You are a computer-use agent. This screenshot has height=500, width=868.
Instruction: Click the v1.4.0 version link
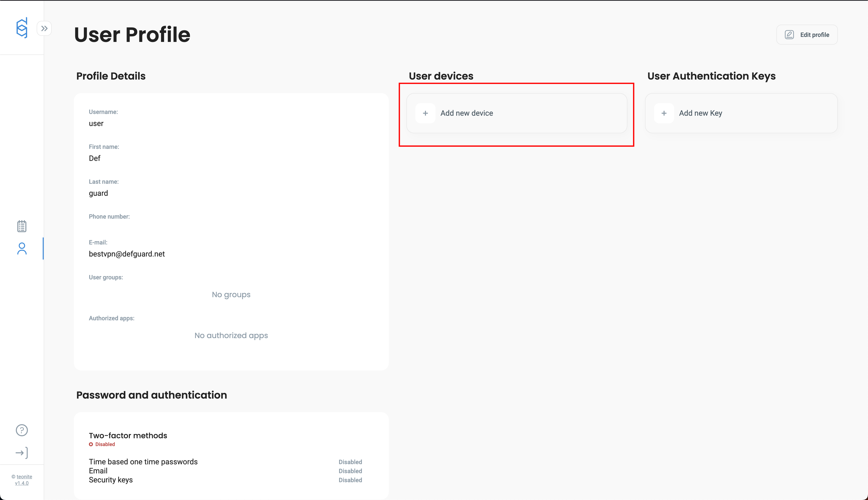click(x=22, y=483)
